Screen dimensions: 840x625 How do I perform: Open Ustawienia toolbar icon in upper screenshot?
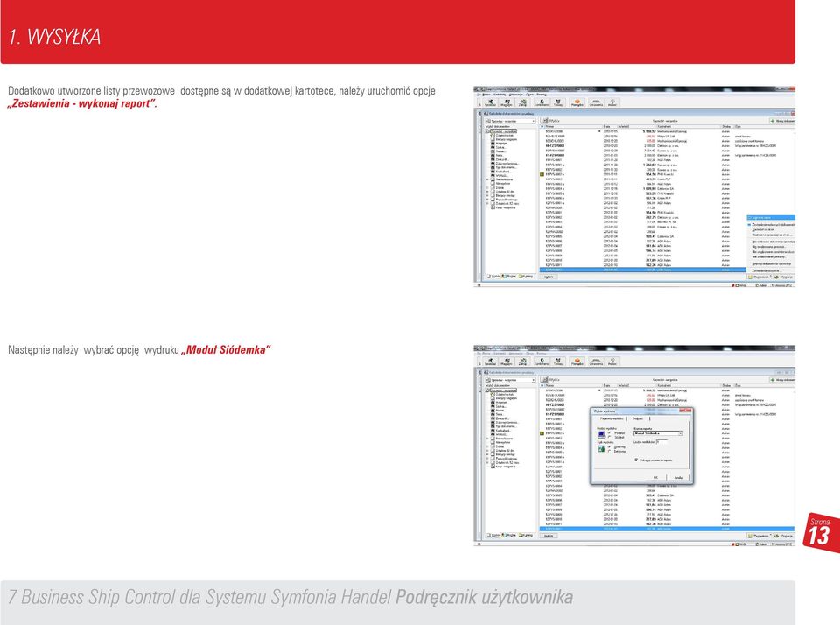(x=596, y=102)
